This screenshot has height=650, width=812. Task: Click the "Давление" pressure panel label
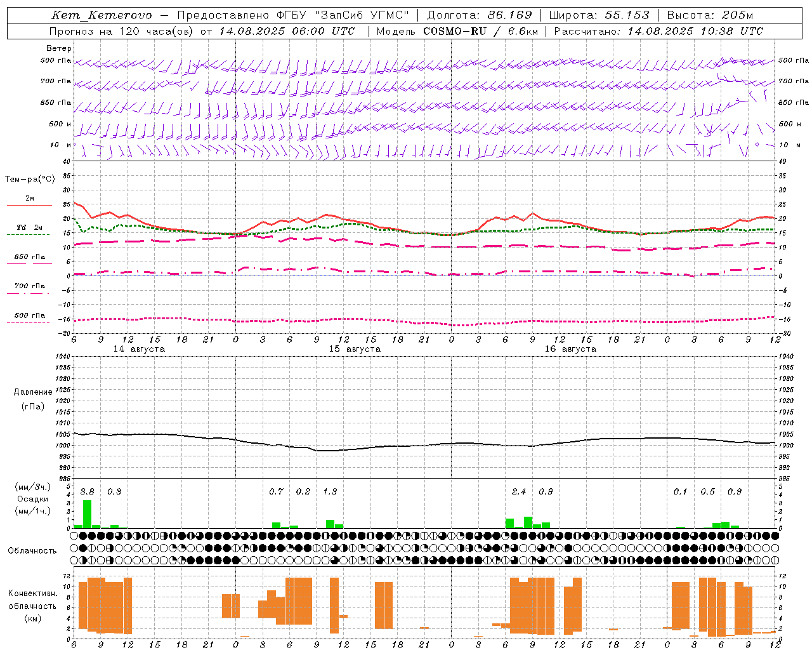(x=33, y=392)
